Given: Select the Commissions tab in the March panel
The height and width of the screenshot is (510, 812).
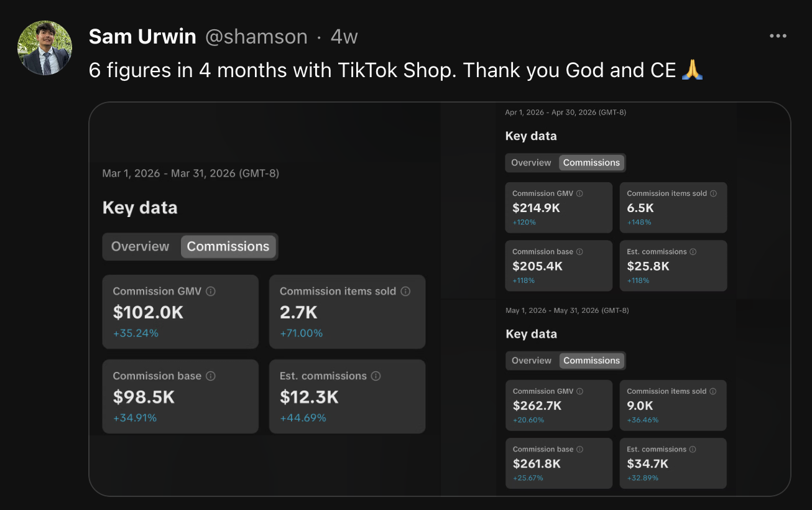Looking at the screenshot, I should pos(228,246).
